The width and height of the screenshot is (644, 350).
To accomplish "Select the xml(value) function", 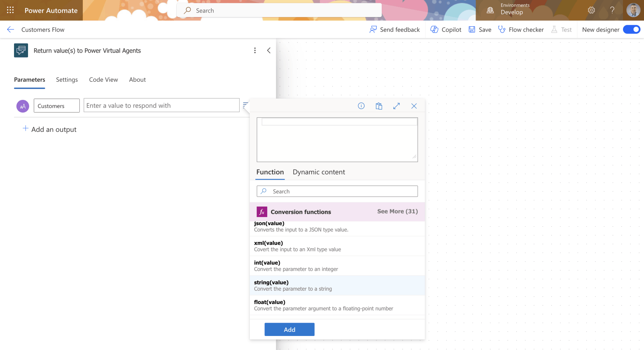I will 337,246.
